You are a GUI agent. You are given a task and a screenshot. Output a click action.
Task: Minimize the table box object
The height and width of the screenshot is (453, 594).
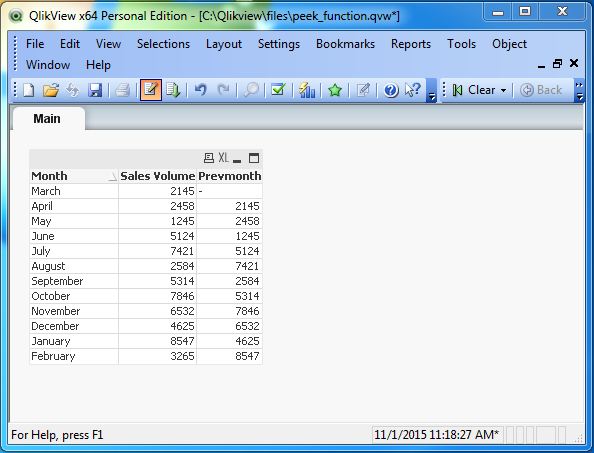coord(237,160)
